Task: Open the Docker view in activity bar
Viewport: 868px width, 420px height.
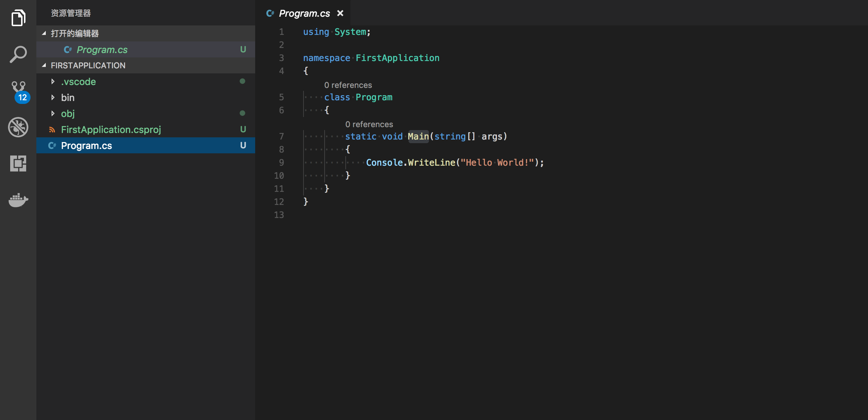Action: click(18, 200)
